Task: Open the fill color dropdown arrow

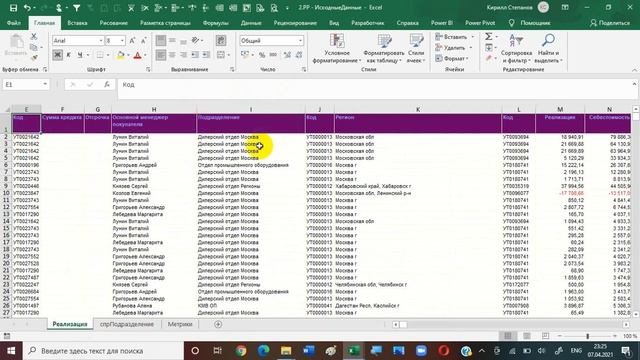Action: pos(128,55)
